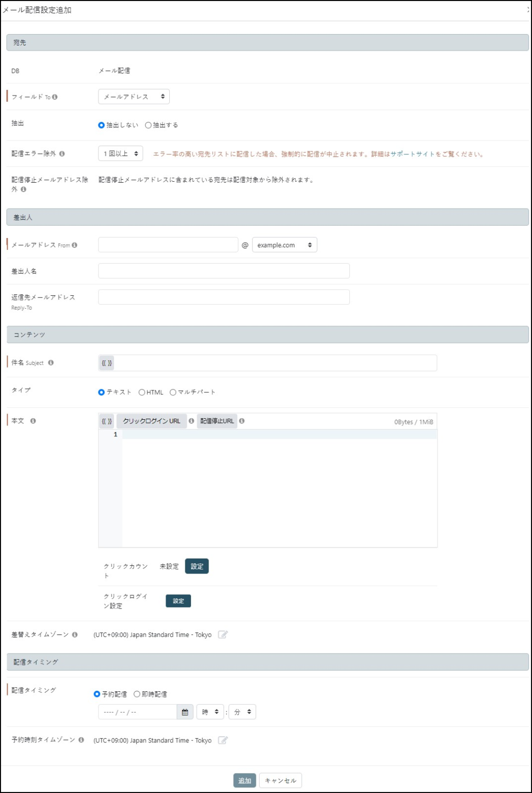The image size is (532, 793).
Task: Select 即時配信 delivery timing
Action: click(x=137, y=694)
